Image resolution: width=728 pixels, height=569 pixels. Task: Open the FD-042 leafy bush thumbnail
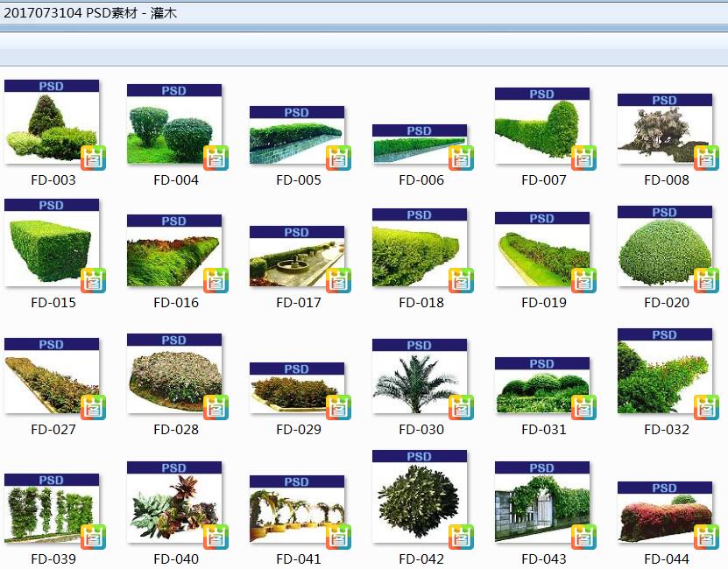coord(420,496)
